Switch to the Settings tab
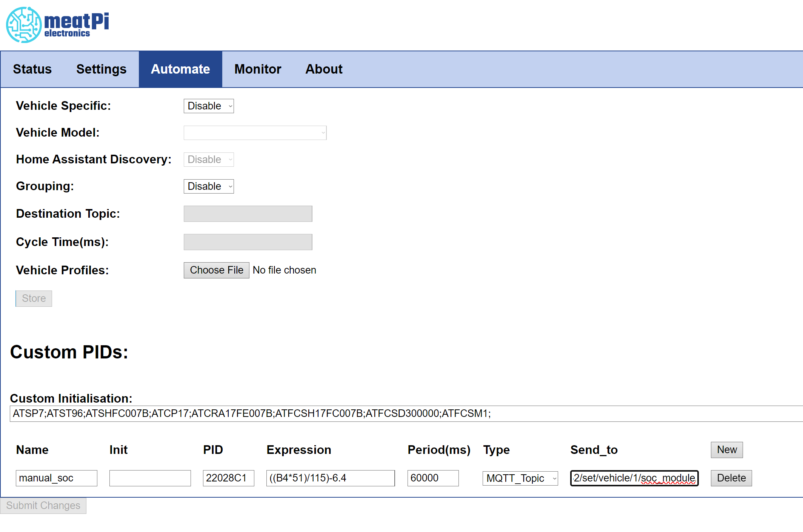This screenshot has height=532, width=803. pos(101,69)
